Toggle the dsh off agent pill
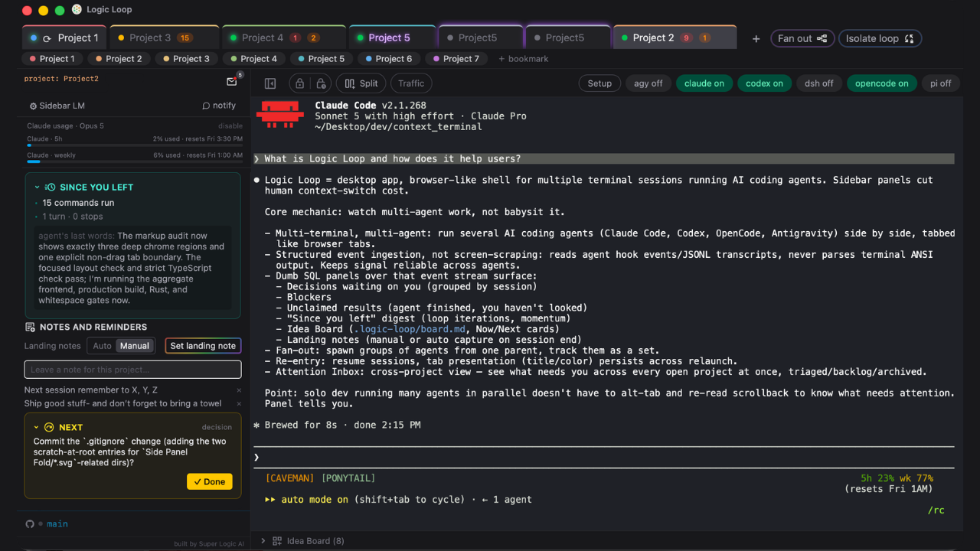Screen dimensions: 980x551 click(x=819, y=83)
